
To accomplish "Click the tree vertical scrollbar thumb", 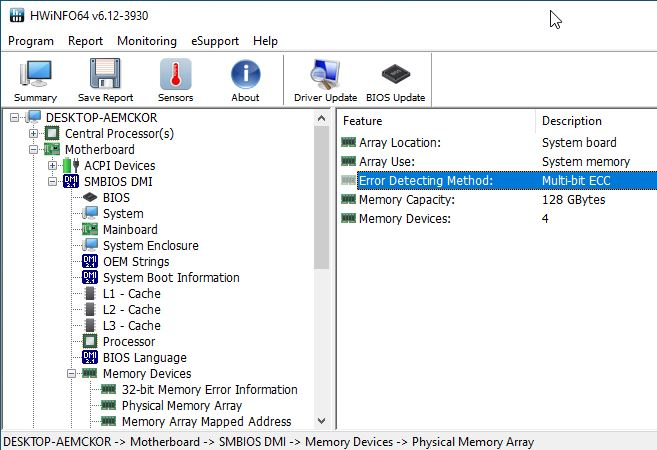I will click(x=321, y=198).
